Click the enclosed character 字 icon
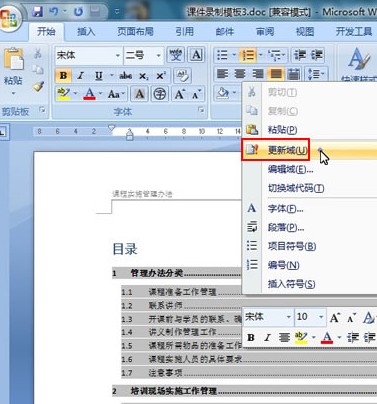Viewport: 377px width, 404px height. click(160, 94)
